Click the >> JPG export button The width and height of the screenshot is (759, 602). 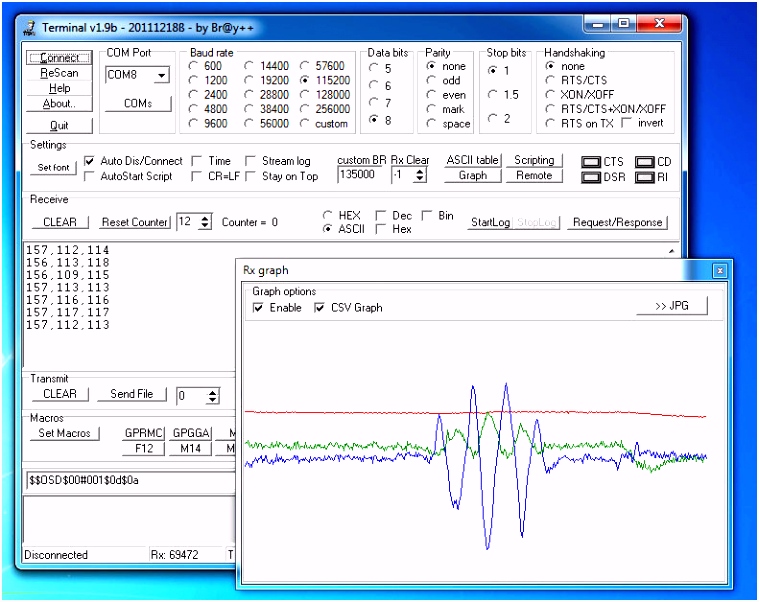pos(672,306)
